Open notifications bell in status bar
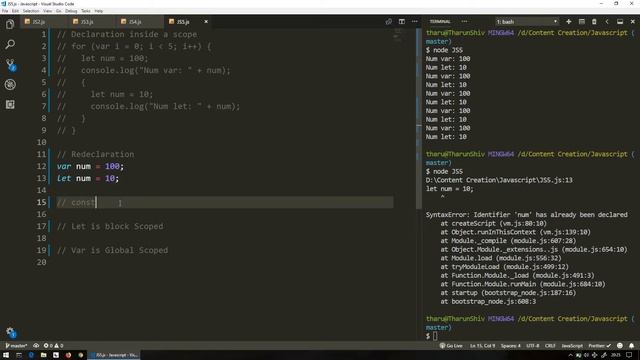Screen dimensions: 640x360 click(x=632, y=346)
